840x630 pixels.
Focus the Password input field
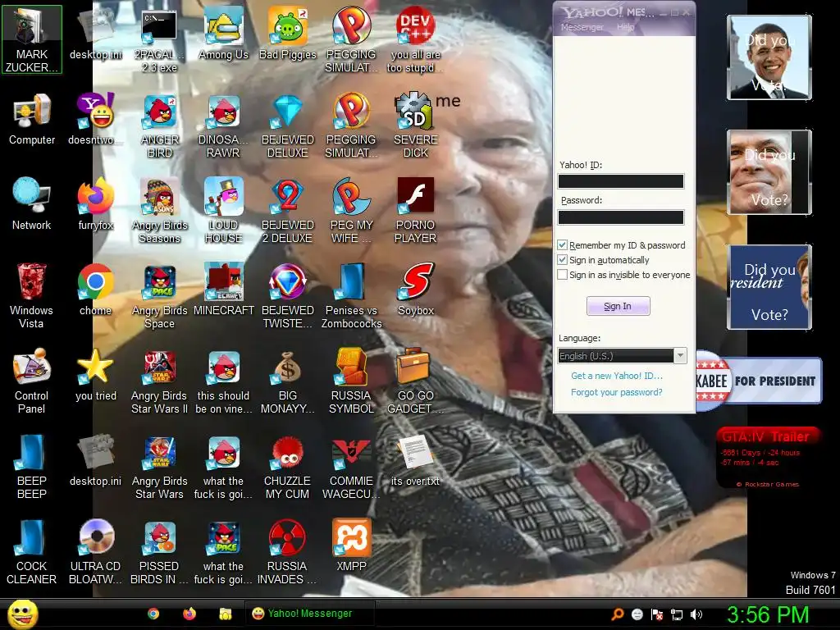point(621,217)
